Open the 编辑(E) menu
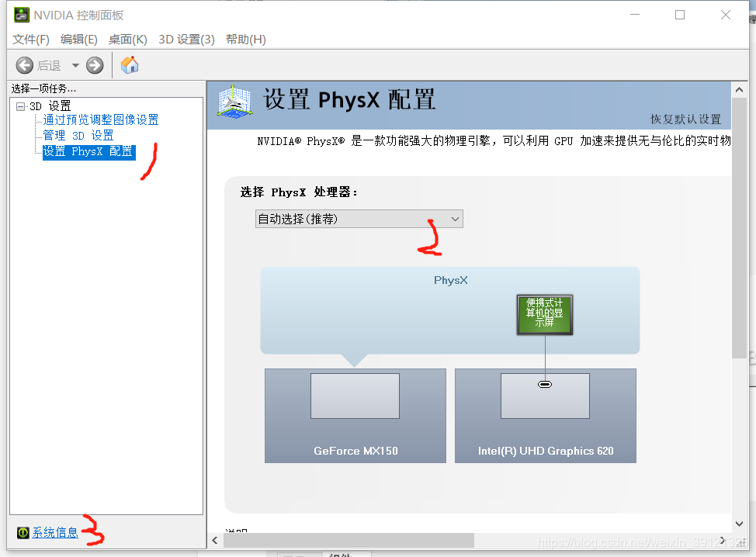756x557 pixels. [x=79, y=40]
